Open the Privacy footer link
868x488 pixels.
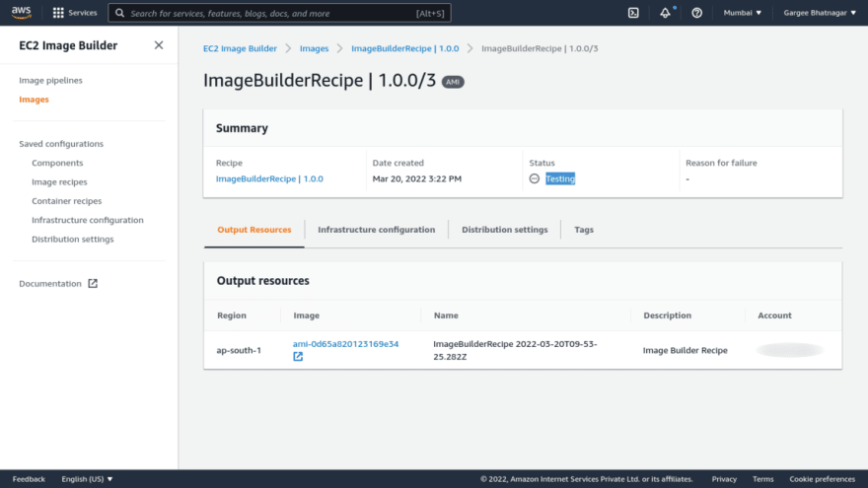coord(724,479)
